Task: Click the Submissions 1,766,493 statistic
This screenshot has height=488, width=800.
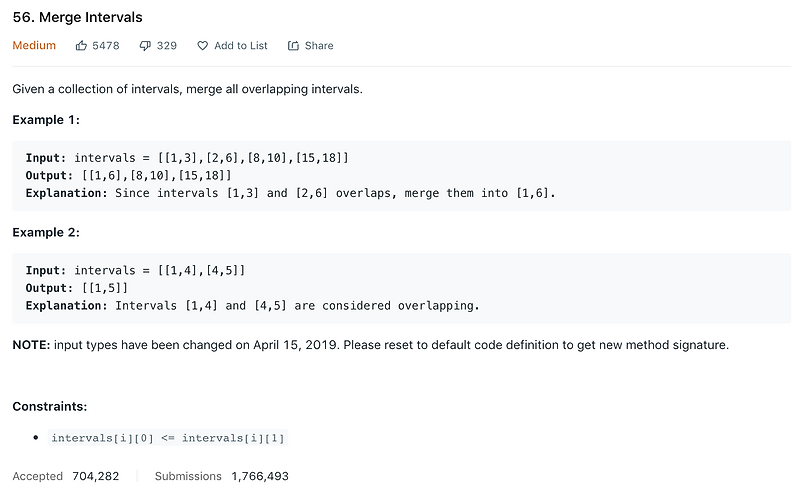Action: [x=221, y=476]
